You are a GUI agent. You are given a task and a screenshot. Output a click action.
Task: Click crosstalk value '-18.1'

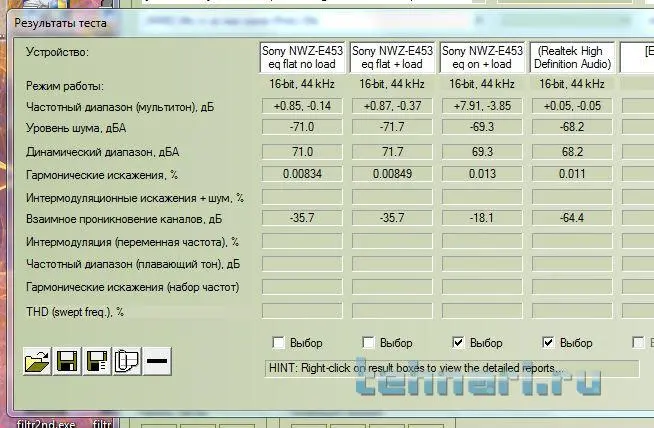(x=482, y=218)
